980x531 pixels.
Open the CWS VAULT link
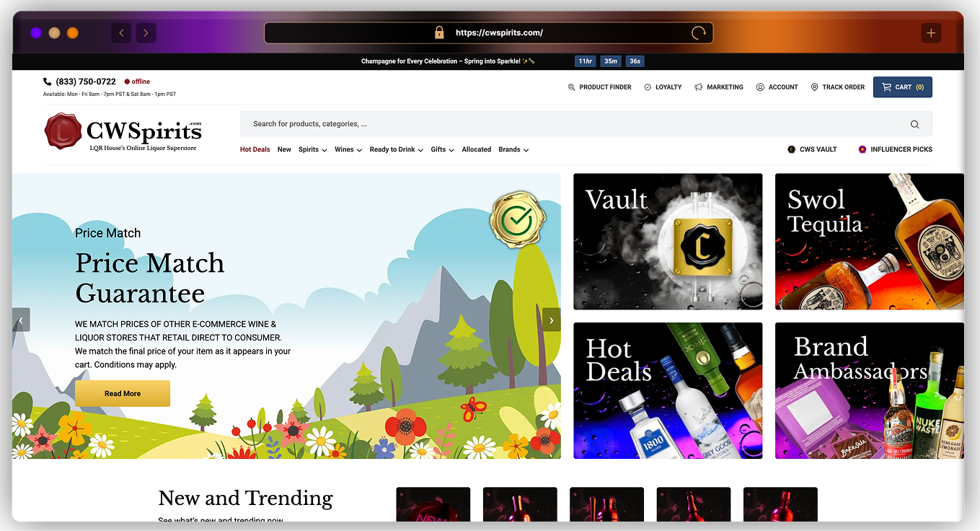[812, 149]
